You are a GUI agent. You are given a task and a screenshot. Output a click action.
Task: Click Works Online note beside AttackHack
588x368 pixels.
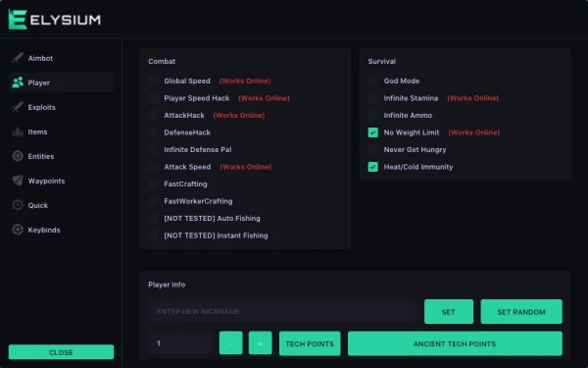pos(239,115)
